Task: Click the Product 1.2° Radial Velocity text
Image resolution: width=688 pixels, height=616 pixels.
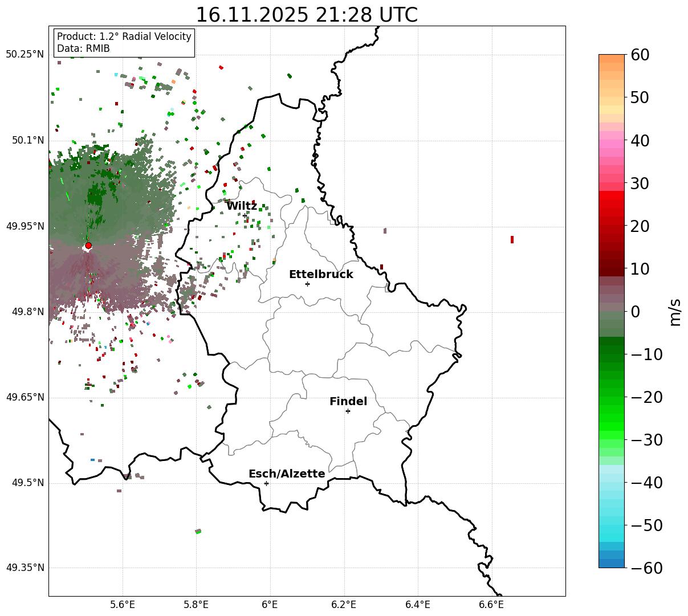Action: tap(124, 36)
